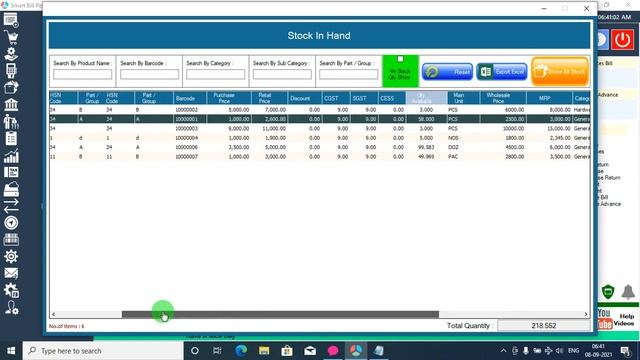The height and width of the screenshot is (360, 640).
Task: Toggle the No Stock Qty Show checkbox
Action: 400,59
